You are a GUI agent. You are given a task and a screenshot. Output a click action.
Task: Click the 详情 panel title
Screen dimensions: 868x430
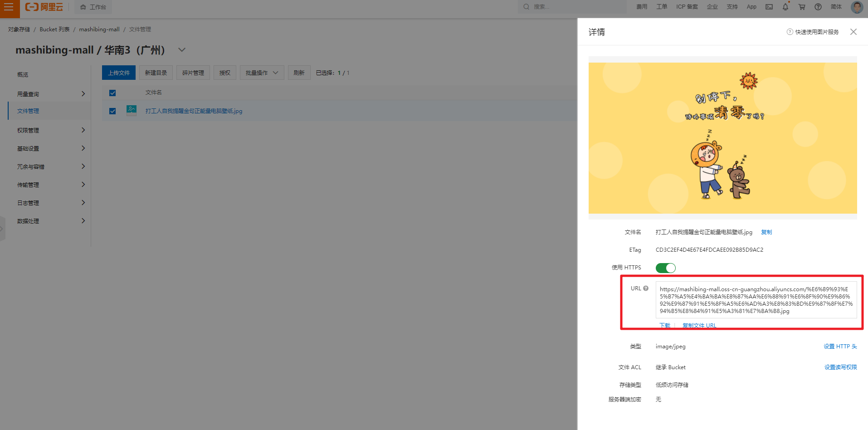click(597, 32)
